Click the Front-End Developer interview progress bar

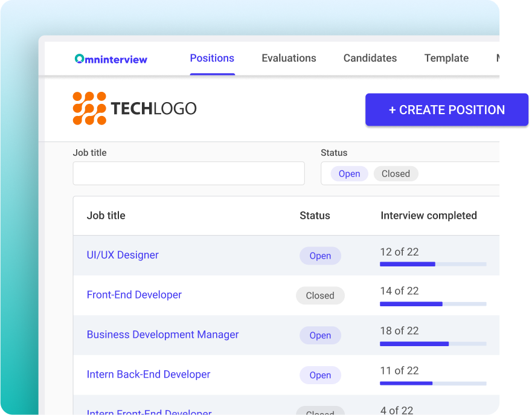(433, 304)
